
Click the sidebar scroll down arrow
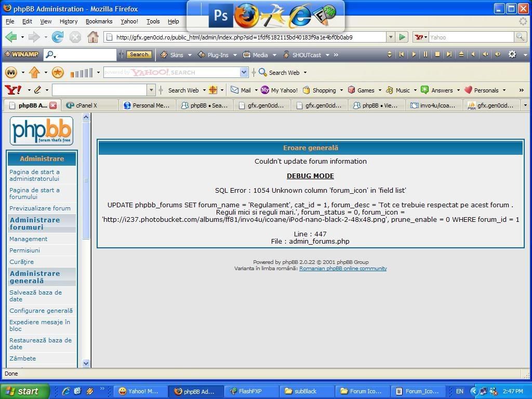pos(86,363)
